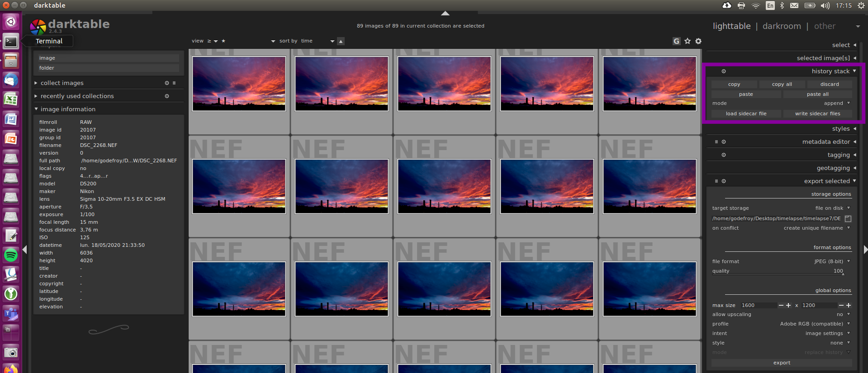The image size is (868, 373).
Task: Toggle image grouping with the G icon
Action: point(676,41)
